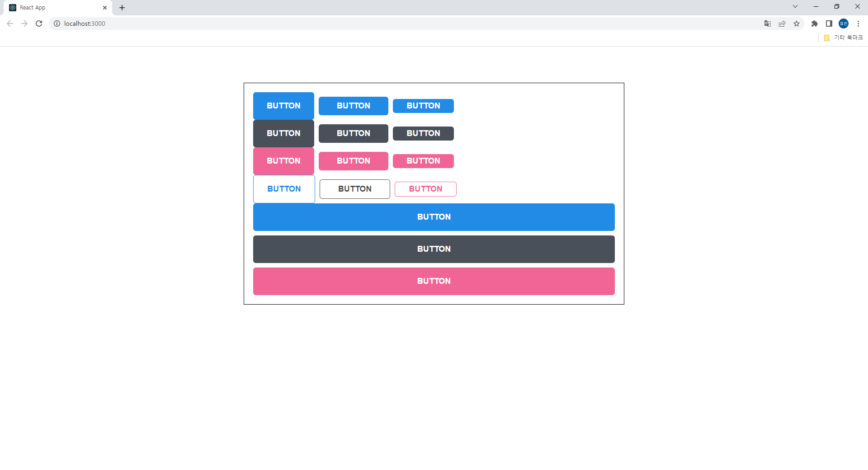
Task: Click the blue outlined BUTTON
Action: tap(284, 189)
